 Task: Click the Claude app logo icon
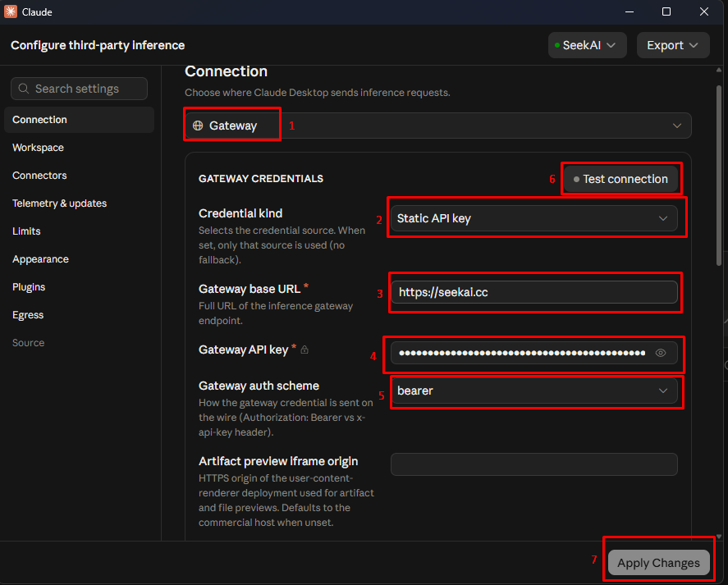(10, 11)
